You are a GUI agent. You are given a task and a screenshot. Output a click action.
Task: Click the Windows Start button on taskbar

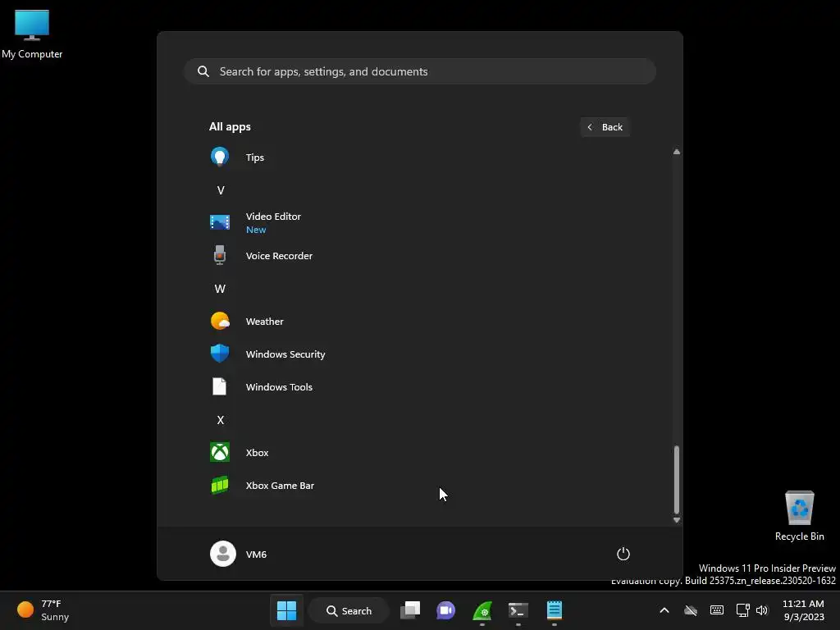(286, 610)
